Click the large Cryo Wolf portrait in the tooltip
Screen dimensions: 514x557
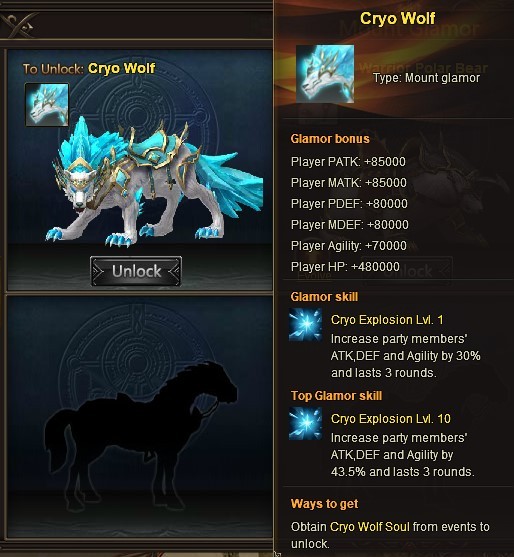tap(325, 74)
